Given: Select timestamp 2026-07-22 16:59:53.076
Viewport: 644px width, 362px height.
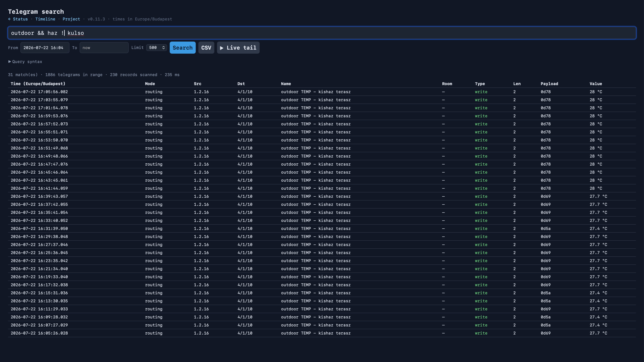Looking at the screenshot, I should coord(39,116).
